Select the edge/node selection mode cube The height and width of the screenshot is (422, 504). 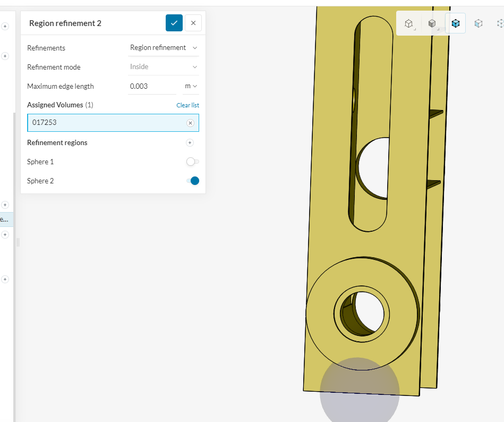coord(500,23)
